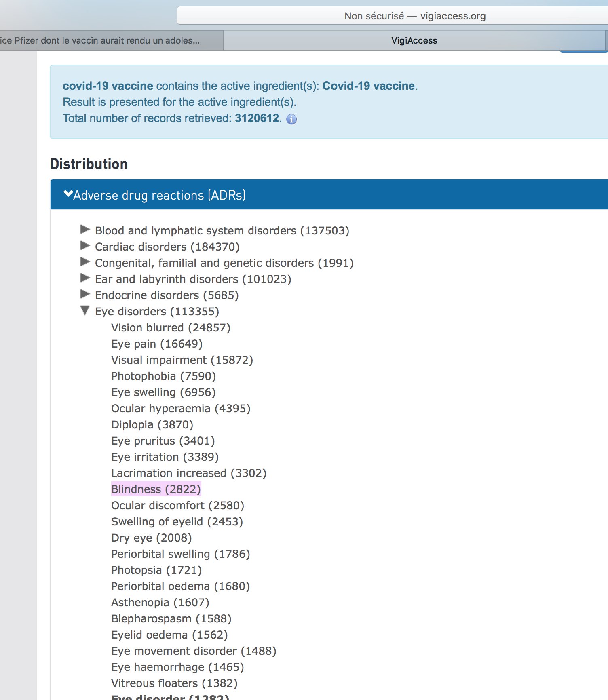608x700 pixels.
Task: Collapse the Eye disorders category
Action: click(x=85, y=311)
